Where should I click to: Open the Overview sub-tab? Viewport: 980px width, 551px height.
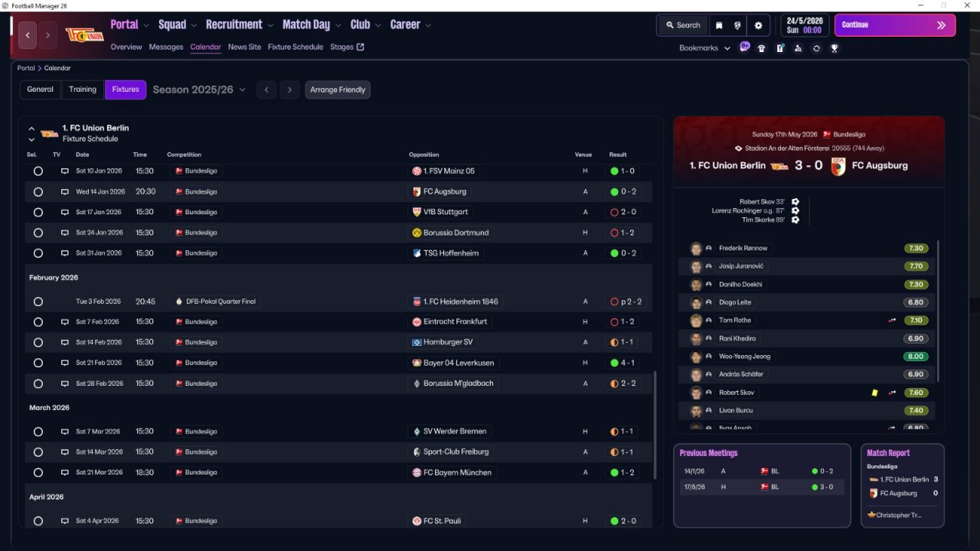(x=126, y=47)
